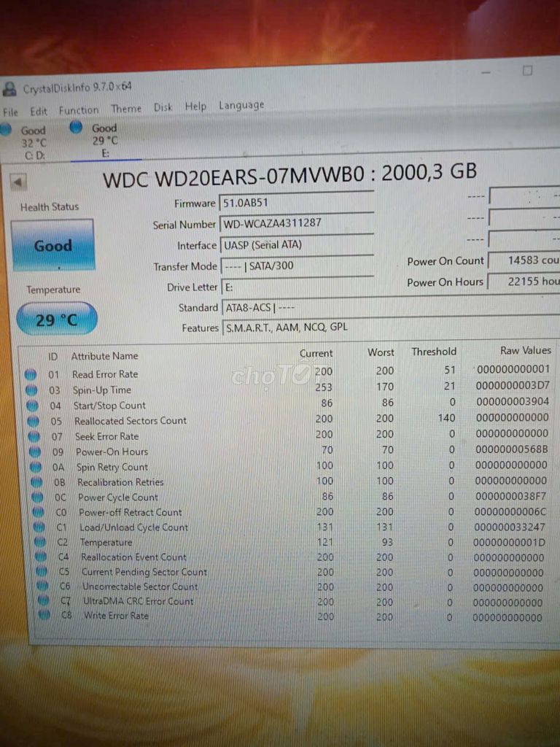
Task: Click the status icon for Reallocation Event Count
Action: coord(42,557)
